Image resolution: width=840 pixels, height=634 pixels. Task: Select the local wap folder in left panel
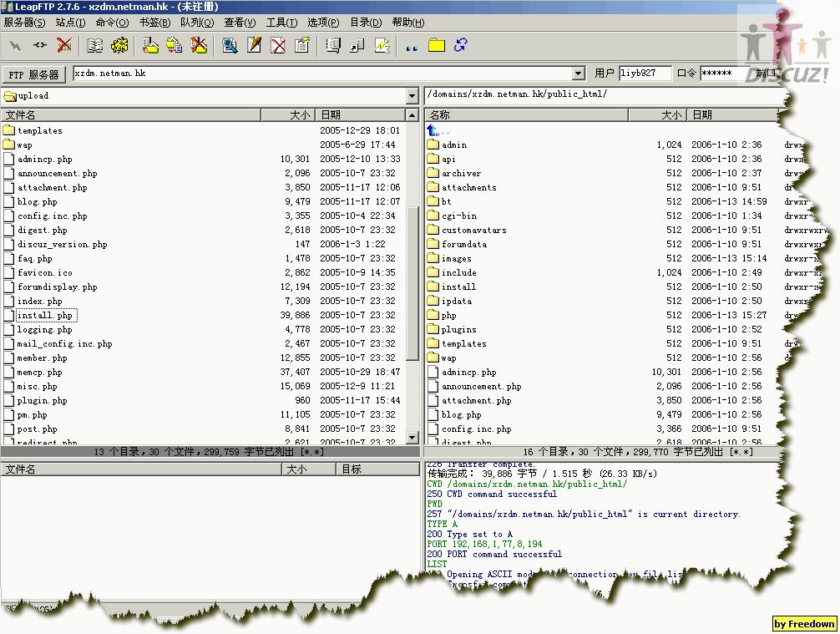(x=25, y=145)
